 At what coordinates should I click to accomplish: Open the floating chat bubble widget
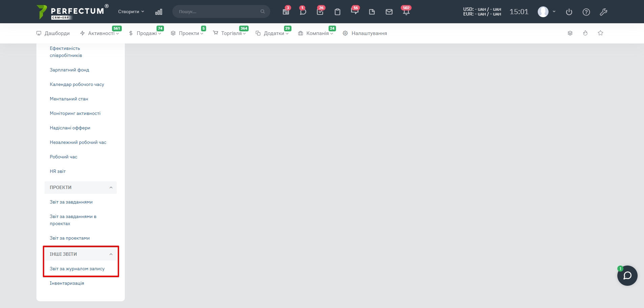[x=627, y=276]
